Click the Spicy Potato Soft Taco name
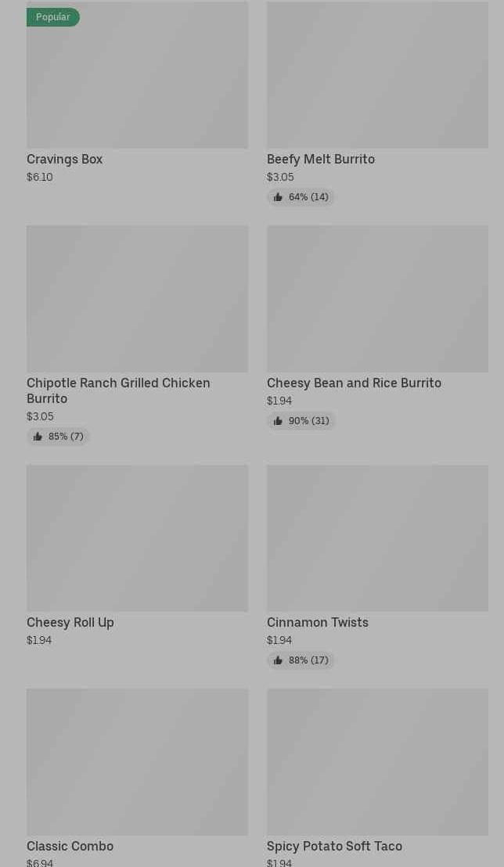This screenshot has width=504, height=867. 334,847
